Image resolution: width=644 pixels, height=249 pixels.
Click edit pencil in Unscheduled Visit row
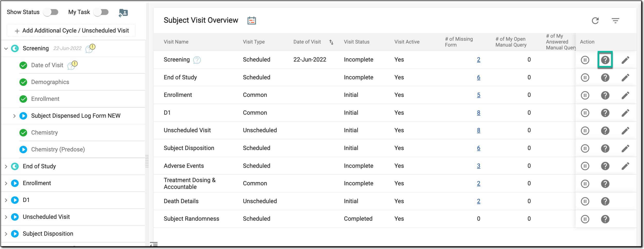pos(625,131)
